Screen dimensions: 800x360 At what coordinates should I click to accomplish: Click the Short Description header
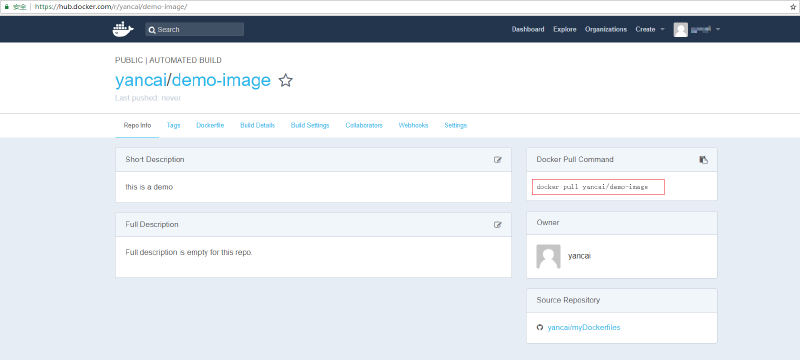point(155,160)
